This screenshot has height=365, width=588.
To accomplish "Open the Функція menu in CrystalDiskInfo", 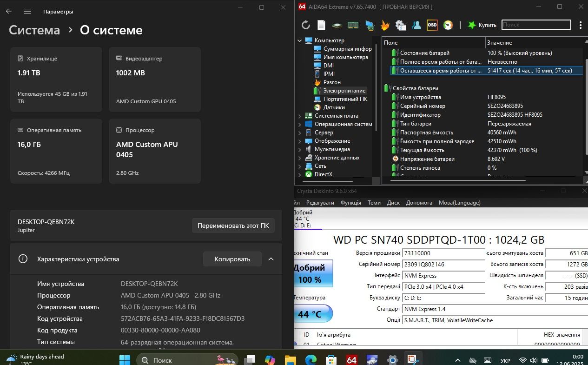I will pos(351,203).
